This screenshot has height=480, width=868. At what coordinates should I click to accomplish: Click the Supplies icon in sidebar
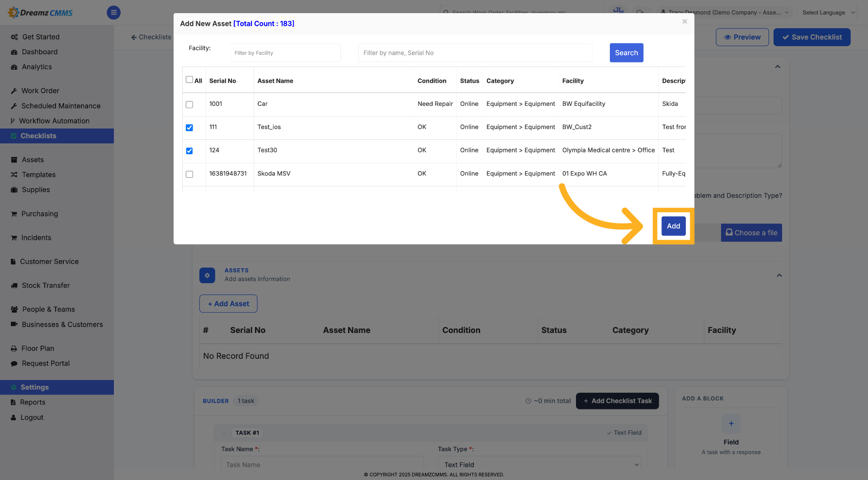(14, 190)
